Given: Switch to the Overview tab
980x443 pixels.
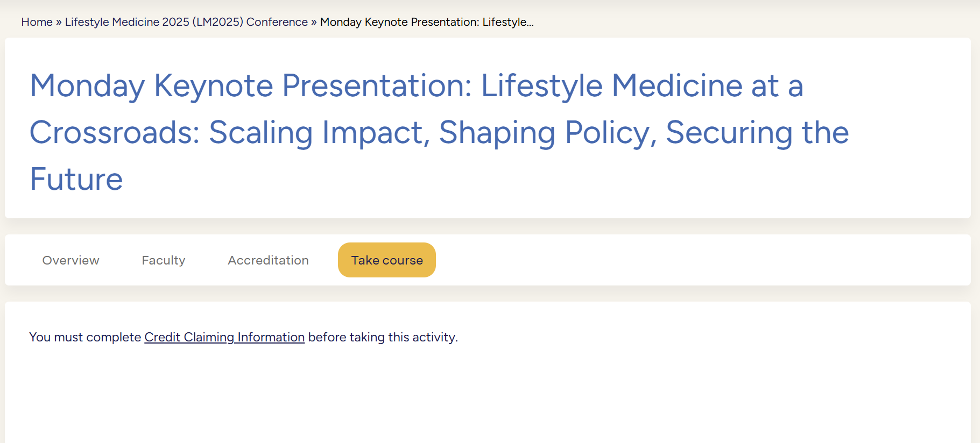Looking at the screenshot, I should (70, 260).
